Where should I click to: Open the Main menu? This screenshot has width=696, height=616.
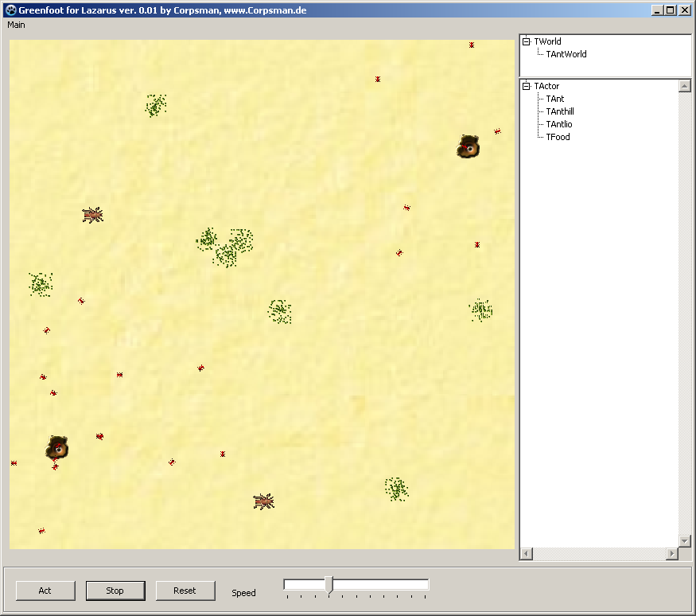coord(16,25)
